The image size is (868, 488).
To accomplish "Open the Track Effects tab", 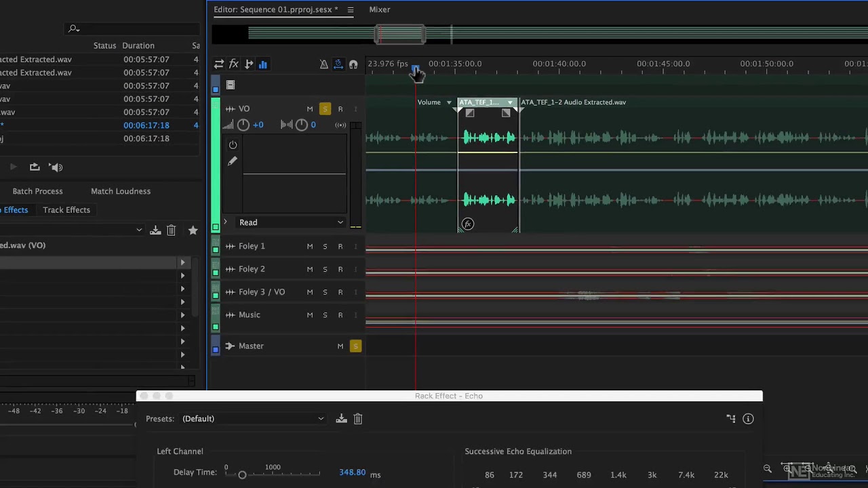I will click(66, 210).
